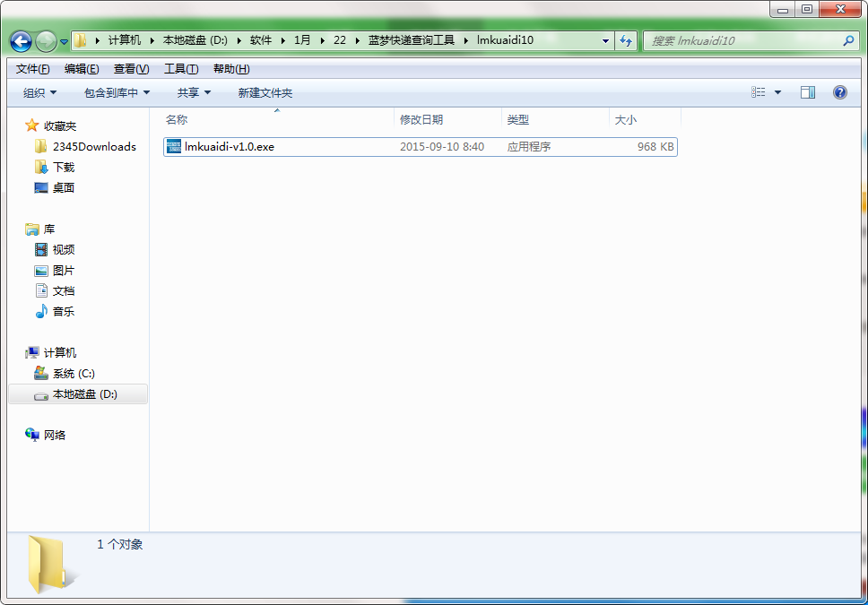This screenshot has height=605, width=868.
Task: Expand the view options dropdown arrow
Action: click(x=777, y=92)
